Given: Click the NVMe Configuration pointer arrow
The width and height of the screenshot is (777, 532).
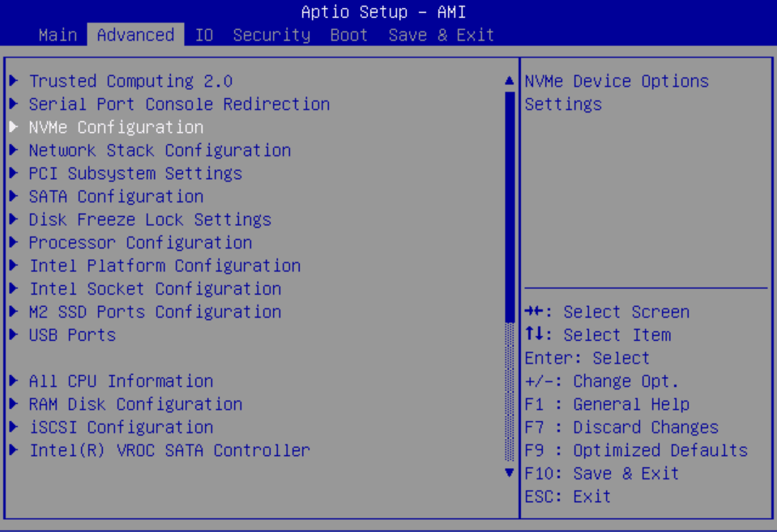Looking at the screenshot, I should click(x=14, y=126).
